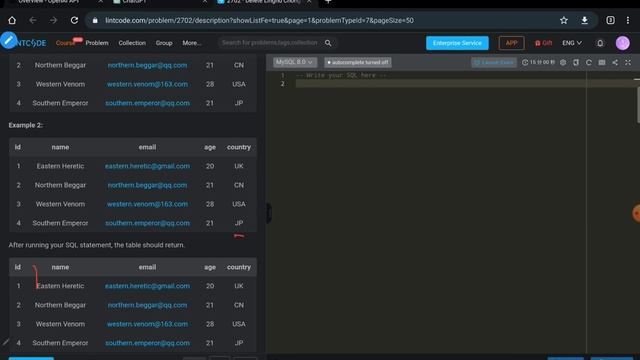Toggle fullscreen editor mode

[x=628, y=62]
